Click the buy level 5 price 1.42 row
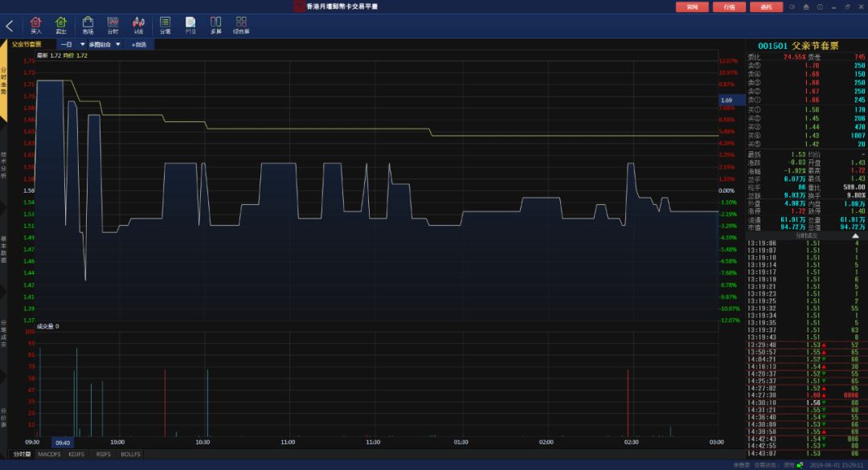868x470 pixels. coord(806,144)
